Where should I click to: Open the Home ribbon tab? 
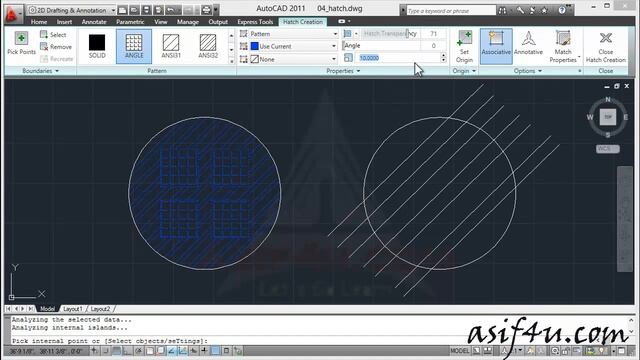(39, 22)
